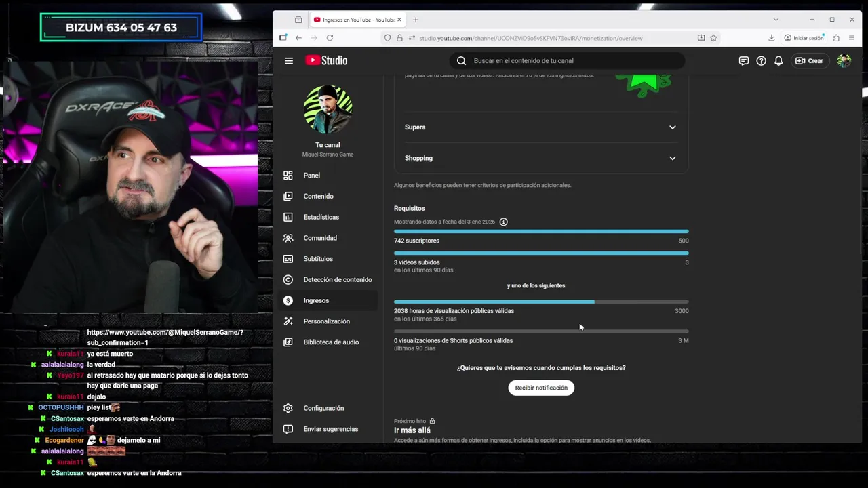Click the lock icon beside Próximo hito
The image size is (868, 488).
click(x=432, y=421)
